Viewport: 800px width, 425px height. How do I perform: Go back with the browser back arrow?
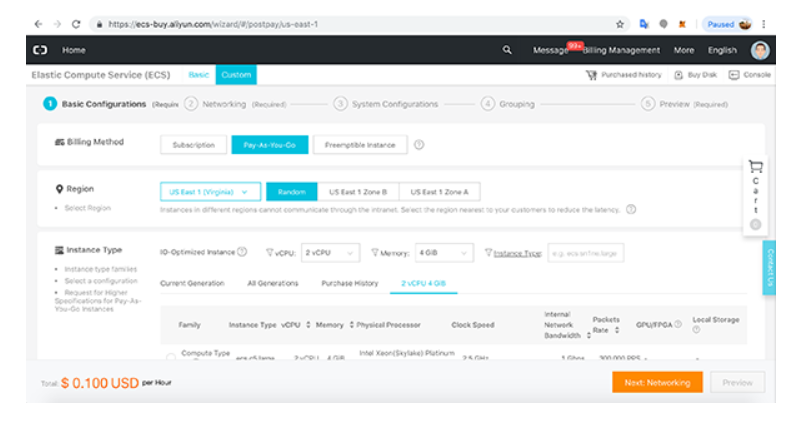(38, 24)
